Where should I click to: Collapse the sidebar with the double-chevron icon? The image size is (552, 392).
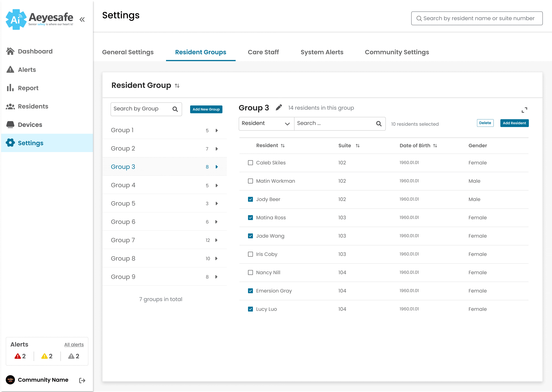(x=82, y=19)
